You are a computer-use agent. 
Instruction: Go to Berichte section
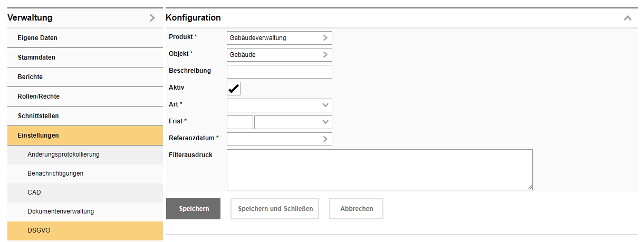tap(30, 77)
